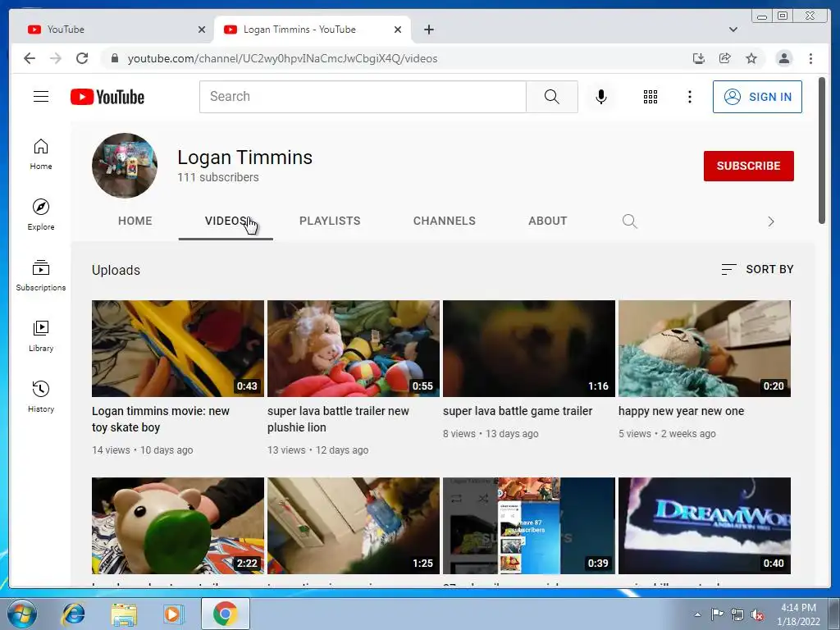840x630 pixels.
Task: Open Library in the sidebar
Action: [x=41, y=336]
